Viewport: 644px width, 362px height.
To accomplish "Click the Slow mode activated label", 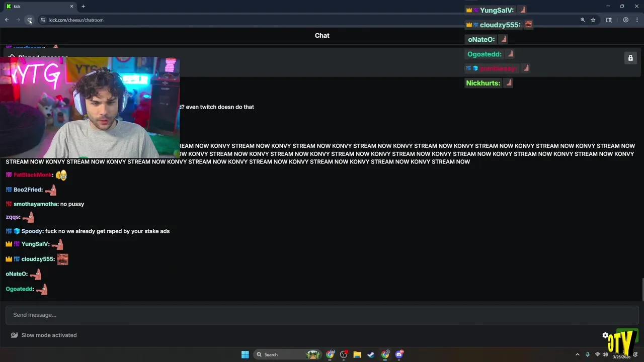I will pos(49,335).
